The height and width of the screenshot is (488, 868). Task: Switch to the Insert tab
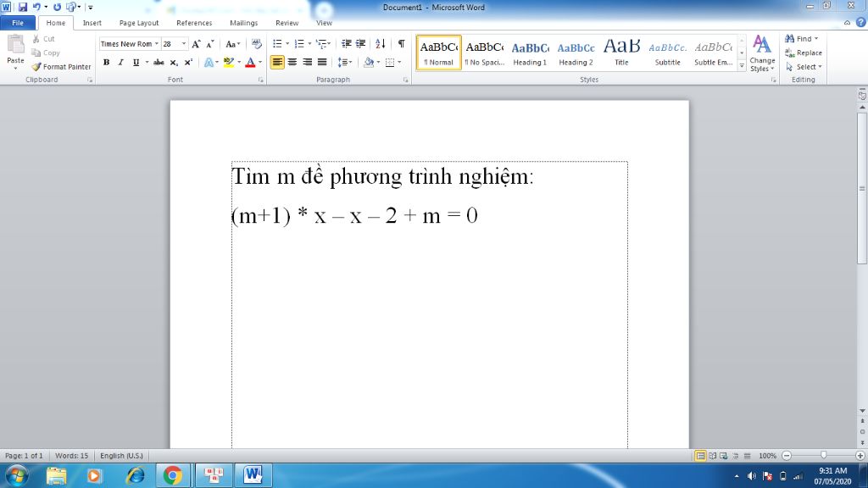[x=92, y=23]
